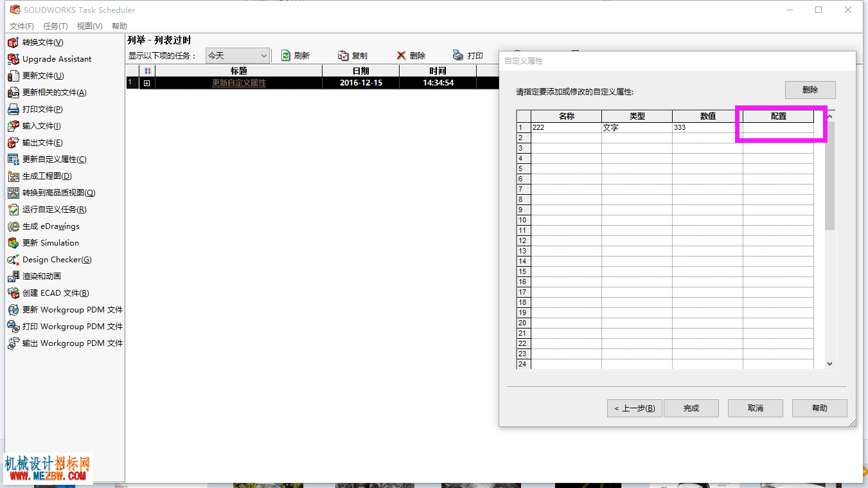Viewport: 868px width, 488px height.
Task: Click the 标题 column header
Action: [238, 71]
